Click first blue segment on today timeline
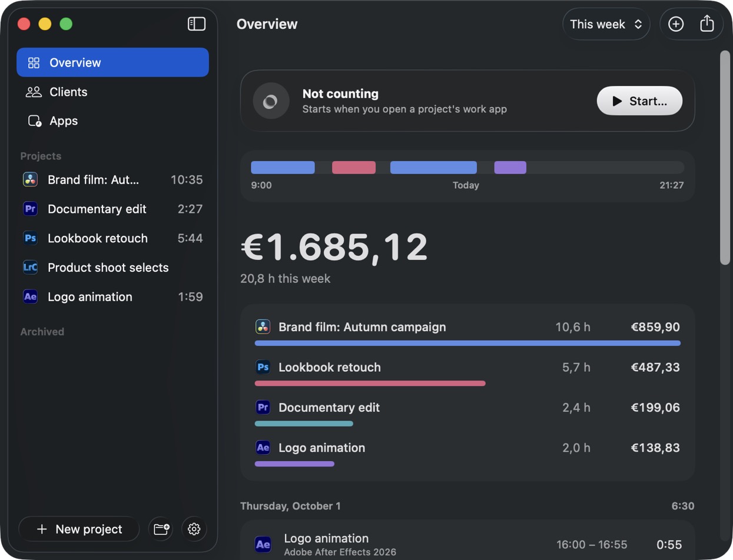733x560 pixels. coord(283,168)
